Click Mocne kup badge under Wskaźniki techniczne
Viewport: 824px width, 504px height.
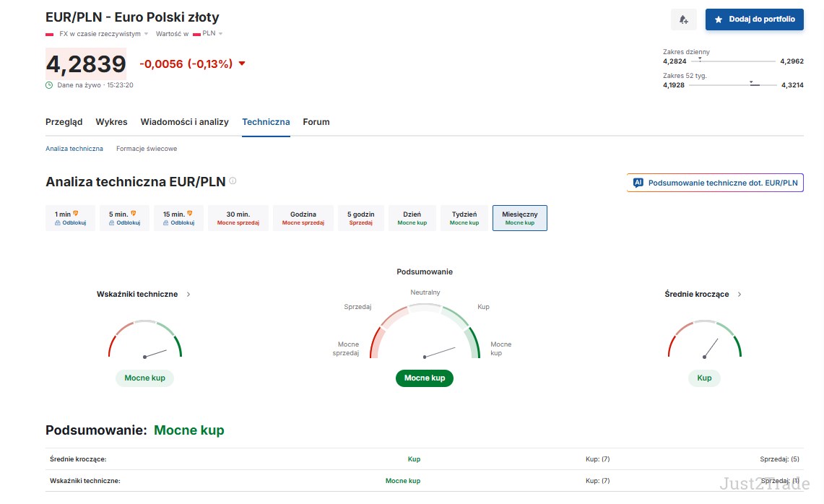point(145,378)
